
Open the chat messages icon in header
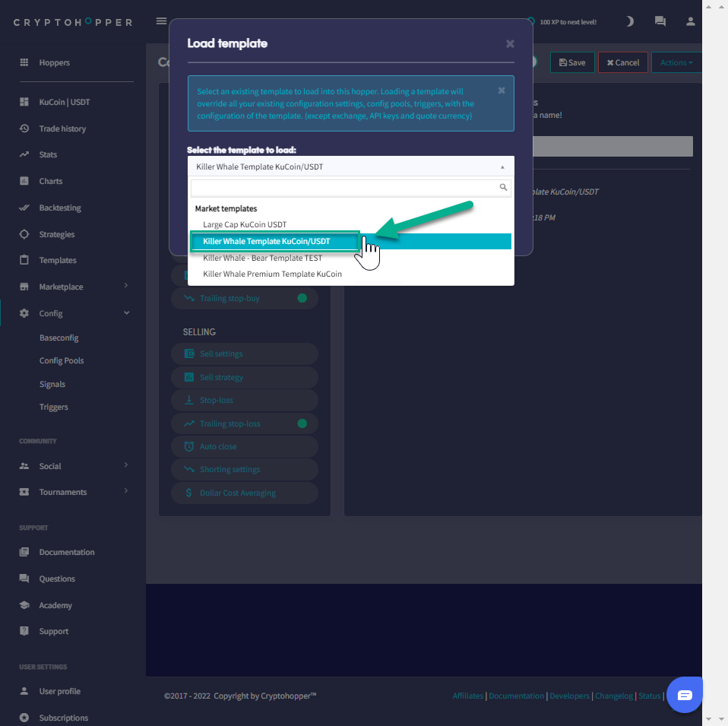pyautogui.click(x=660, y=21)
